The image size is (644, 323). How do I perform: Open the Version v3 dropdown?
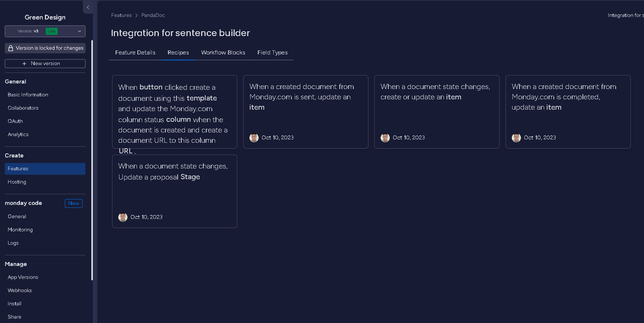(x=45, y=31)
